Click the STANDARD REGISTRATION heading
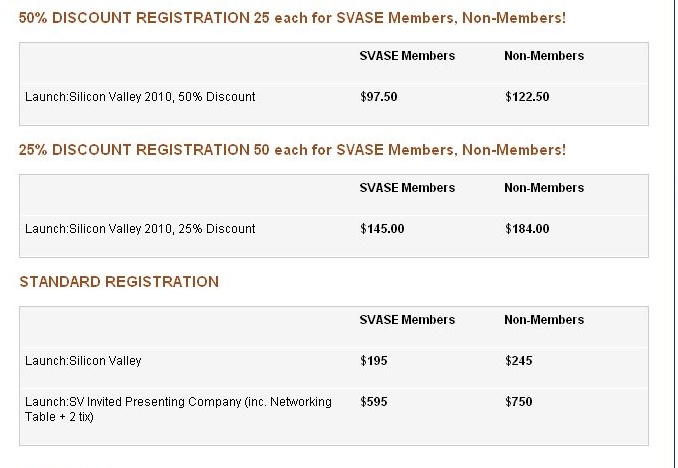678x468 pixels. 119,282
